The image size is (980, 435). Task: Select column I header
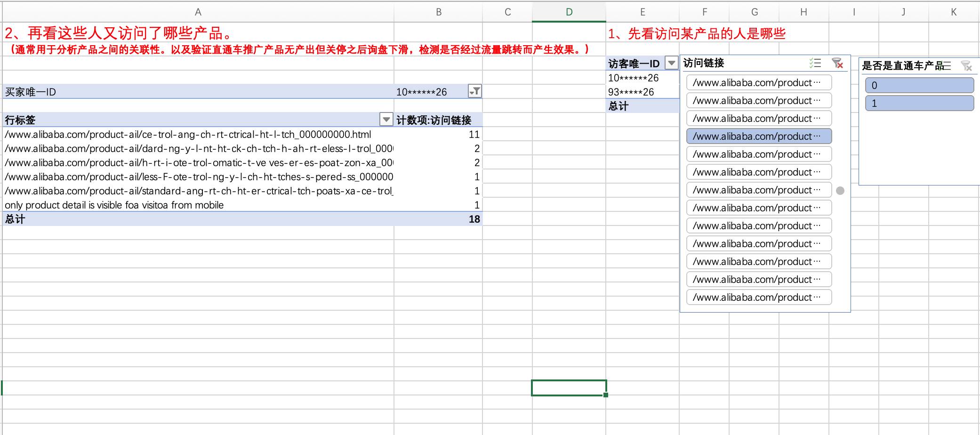click(853, 12)
